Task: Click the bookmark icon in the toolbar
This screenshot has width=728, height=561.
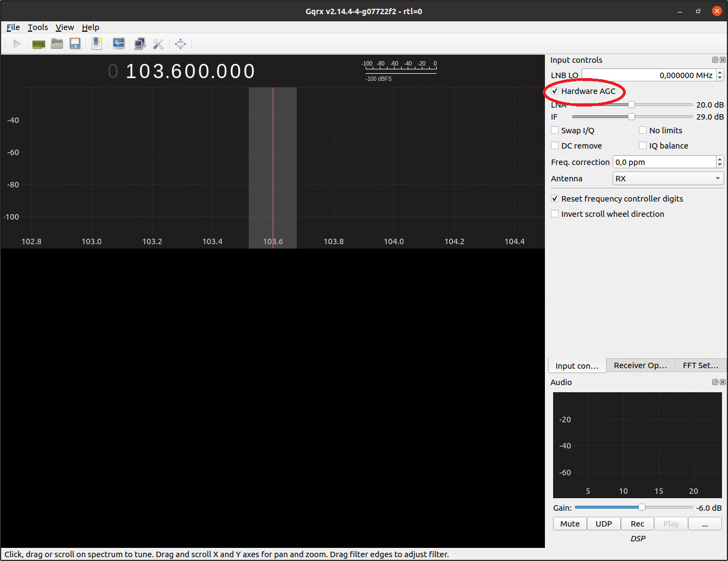Action: pos(97,44)
